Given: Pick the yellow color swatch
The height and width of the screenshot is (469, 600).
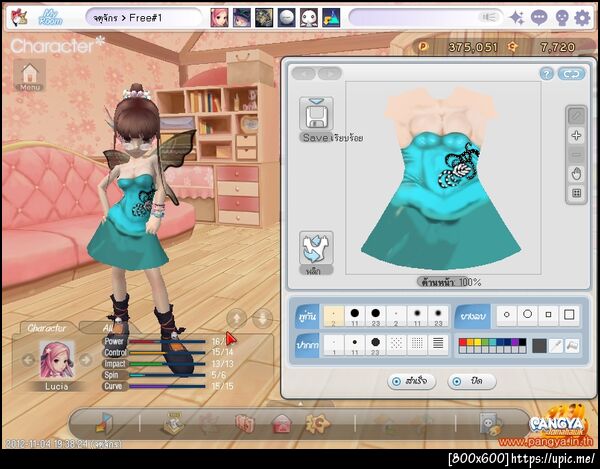Looking at the screenshot, I should [x=478, y=342].
